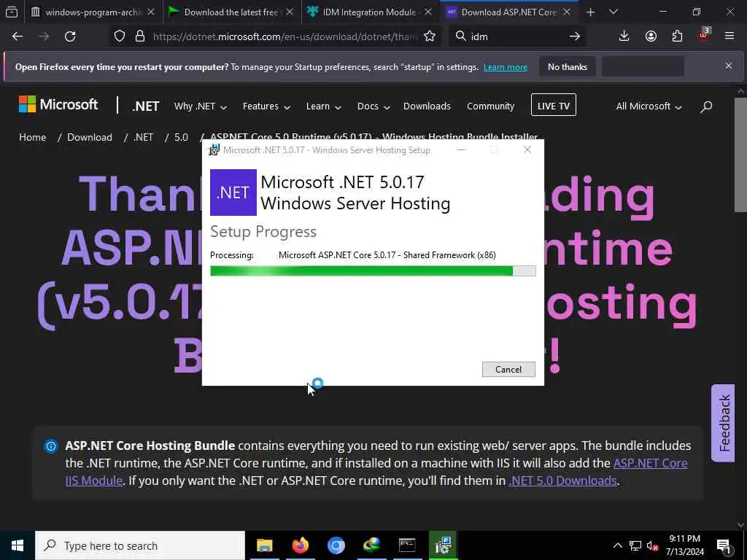Click the page vertical scrollbar thumb
This screenshot has width=747, height=560.
[x=740, y=155]
